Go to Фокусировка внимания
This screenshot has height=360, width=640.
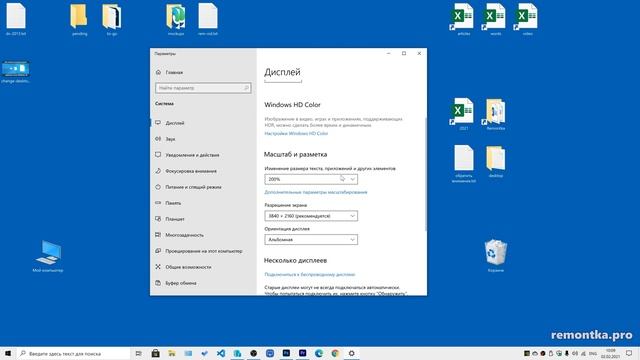[x=191, y=171]
